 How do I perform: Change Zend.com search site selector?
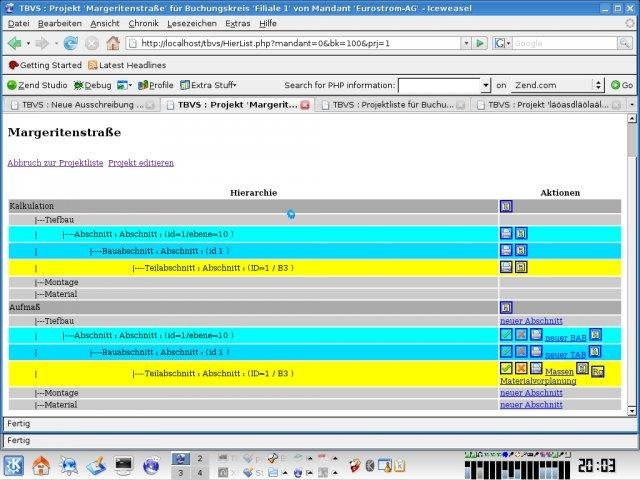558,85
